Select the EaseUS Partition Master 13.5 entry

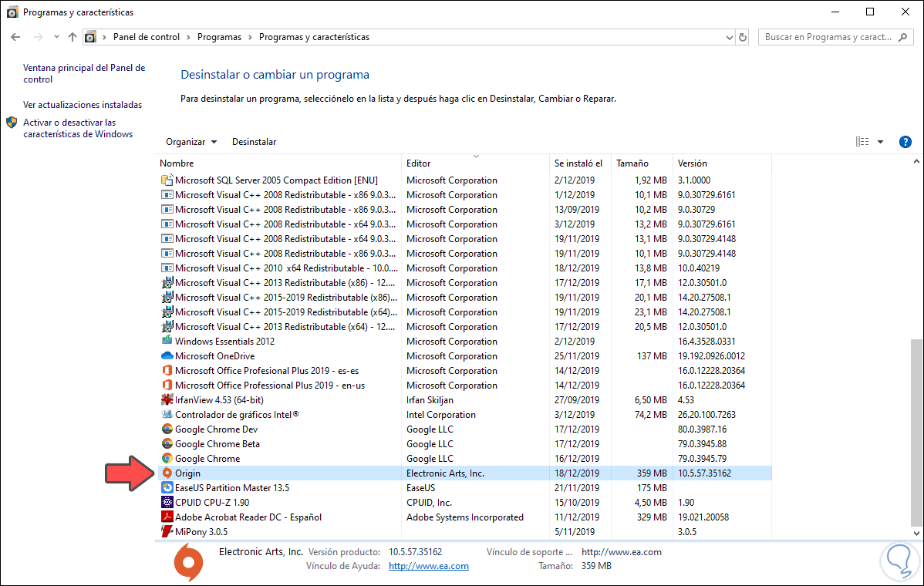tap(232, 487)
